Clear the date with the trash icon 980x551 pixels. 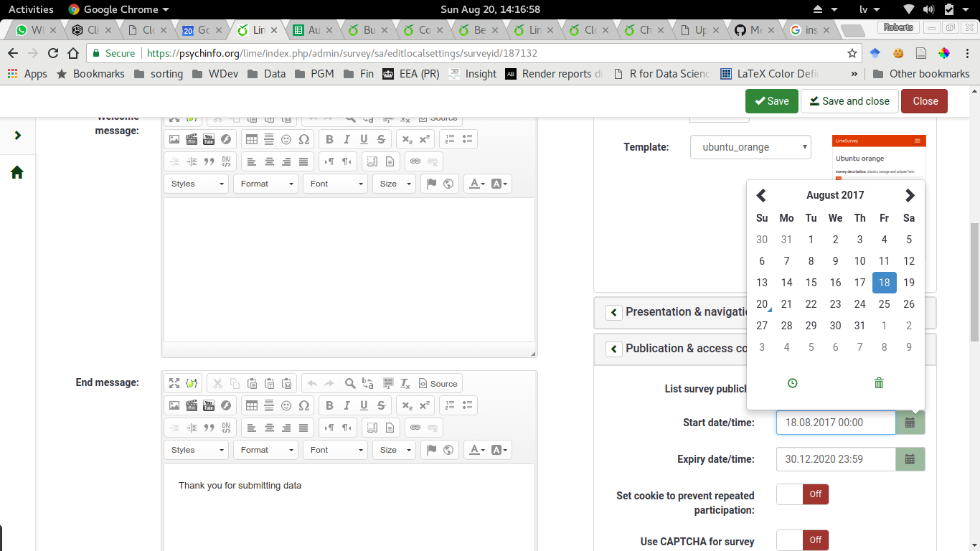(x=879, y=383)
